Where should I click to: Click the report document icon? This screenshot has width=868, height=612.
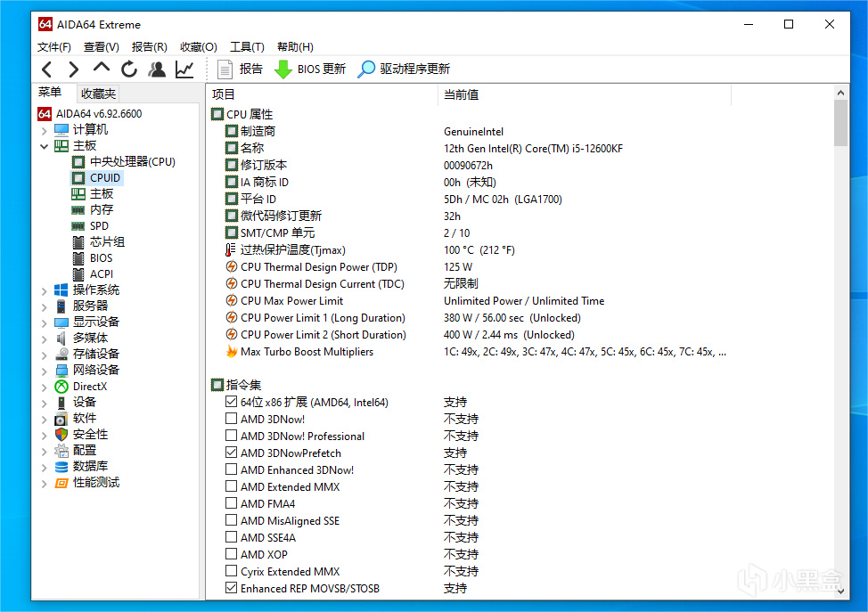coord(225,69)
